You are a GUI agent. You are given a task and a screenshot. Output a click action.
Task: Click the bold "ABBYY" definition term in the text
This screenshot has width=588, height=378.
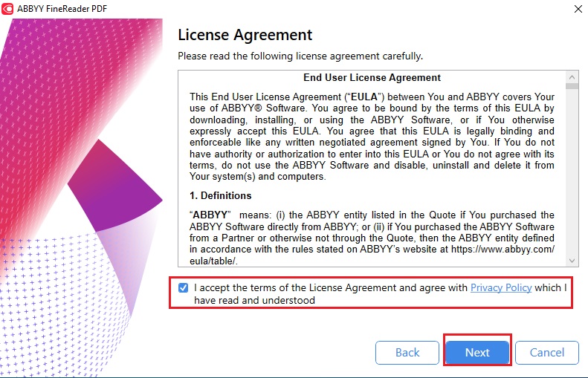click(x=210, y=215)
